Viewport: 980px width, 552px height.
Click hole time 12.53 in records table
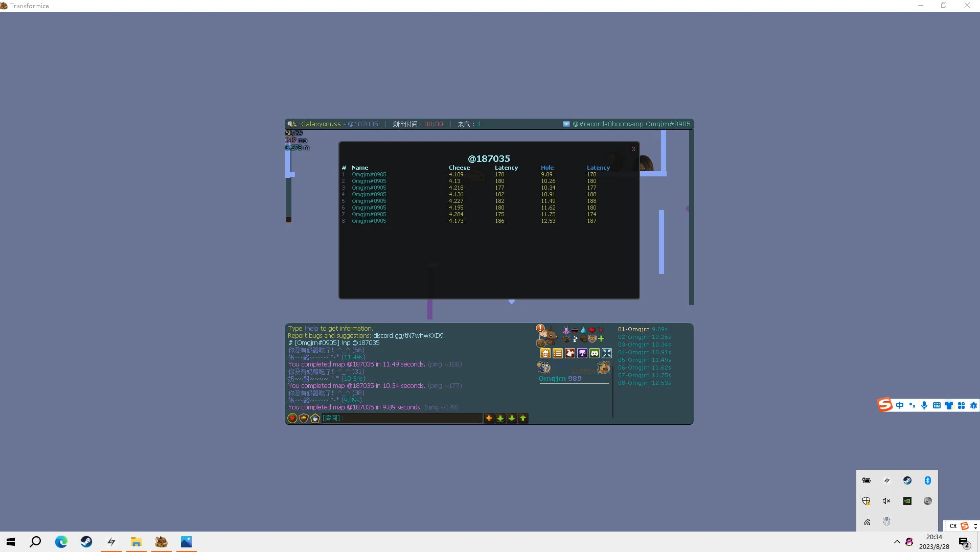(x=548, y=221)
